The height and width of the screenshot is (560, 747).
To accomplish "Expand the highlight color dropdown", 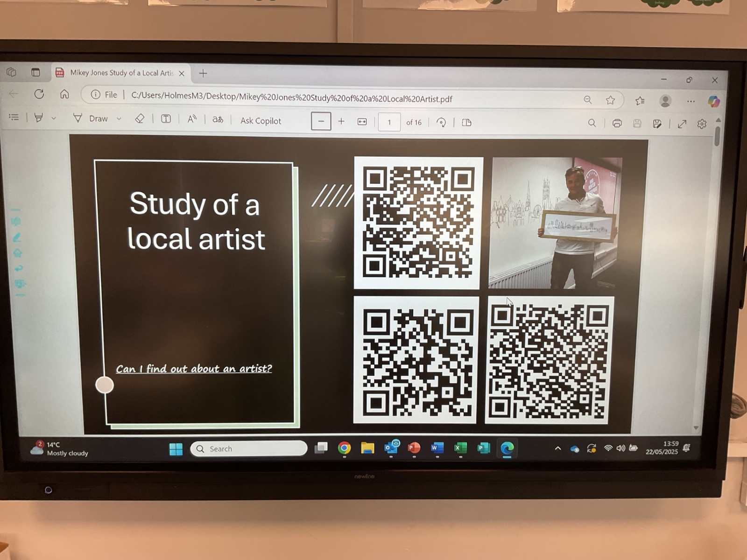I will (54, 119).
